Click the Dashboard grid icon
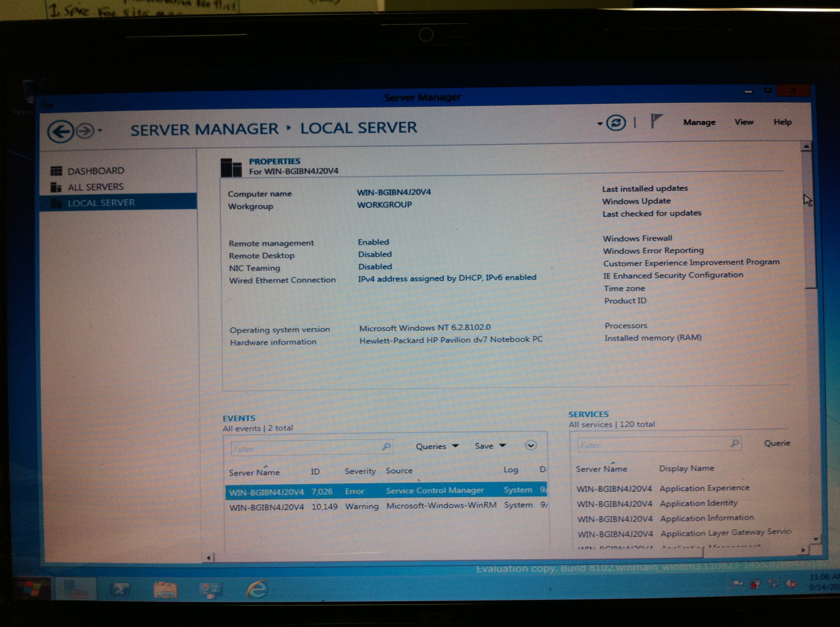This screenshot has height=627, width=840. [56, 171]
